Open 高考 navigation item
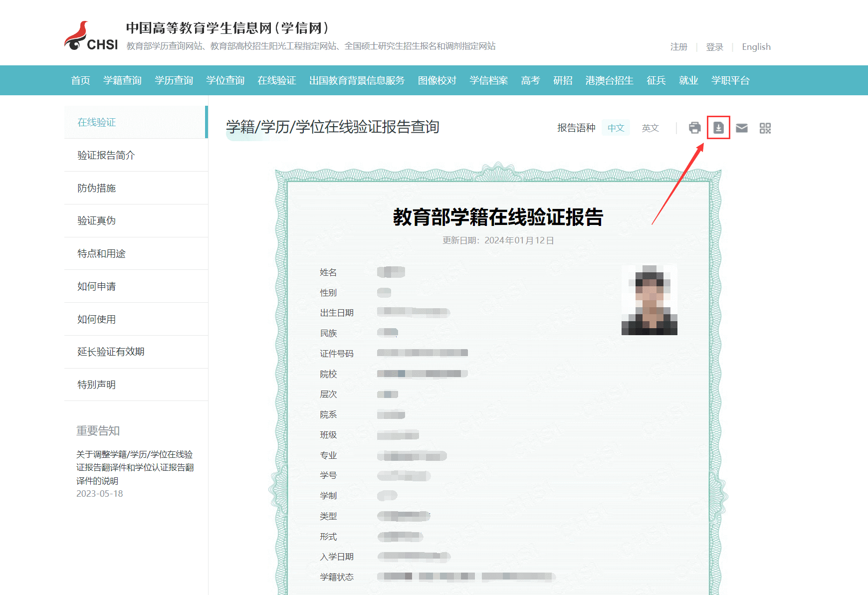Screen dimensions: 868x595 (x=530, y=80)
